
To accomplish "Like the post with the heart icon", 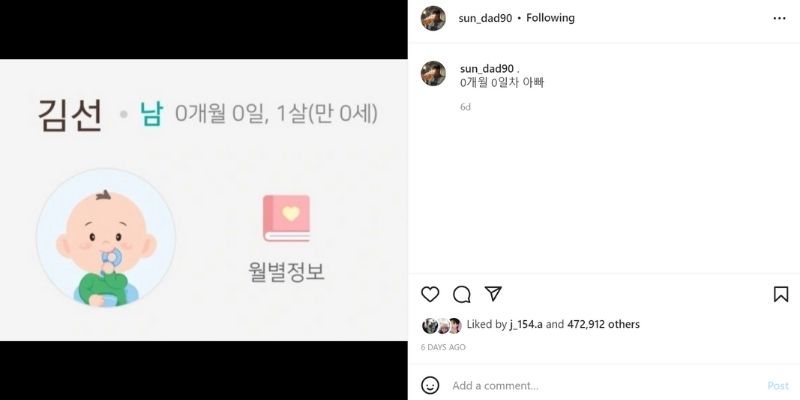I will (430, 294).
